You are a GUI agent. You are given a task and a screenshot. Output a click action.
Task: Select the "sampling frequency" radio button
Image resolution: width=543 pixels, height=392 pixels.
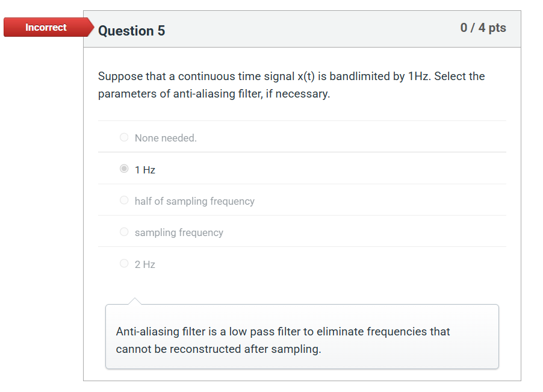point(124,231)
